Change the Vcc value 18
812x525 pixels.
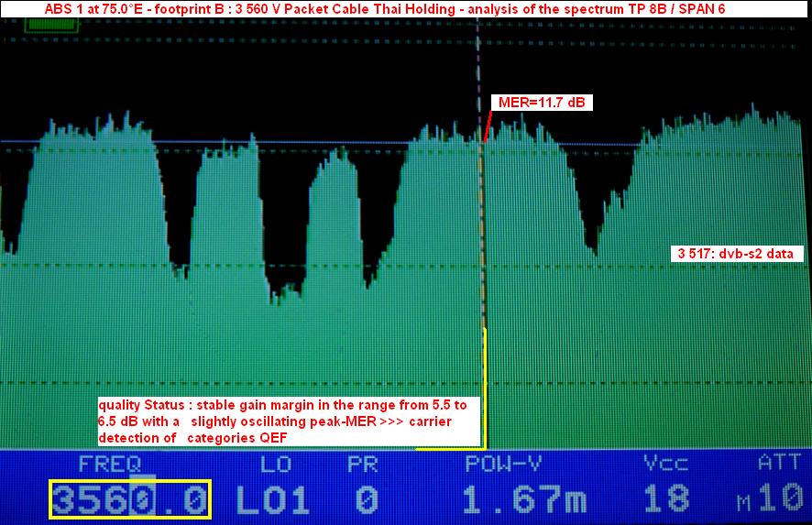click(666, 500)
